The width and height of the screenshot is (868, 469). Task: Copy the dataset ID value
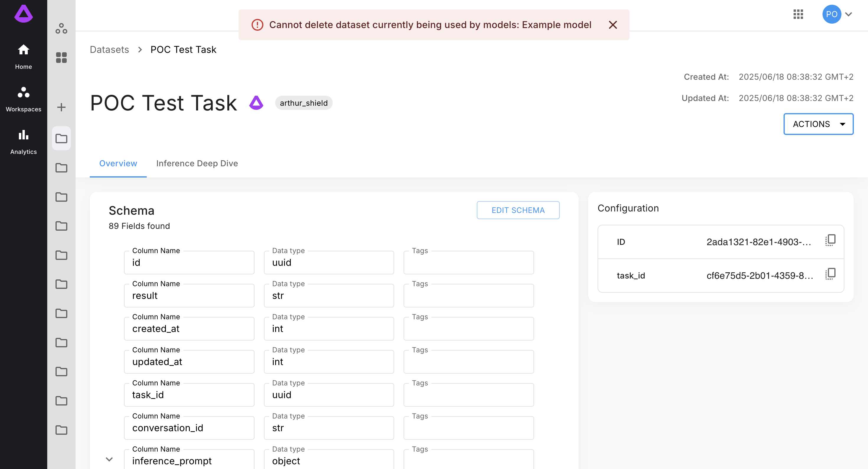[830, 240]
